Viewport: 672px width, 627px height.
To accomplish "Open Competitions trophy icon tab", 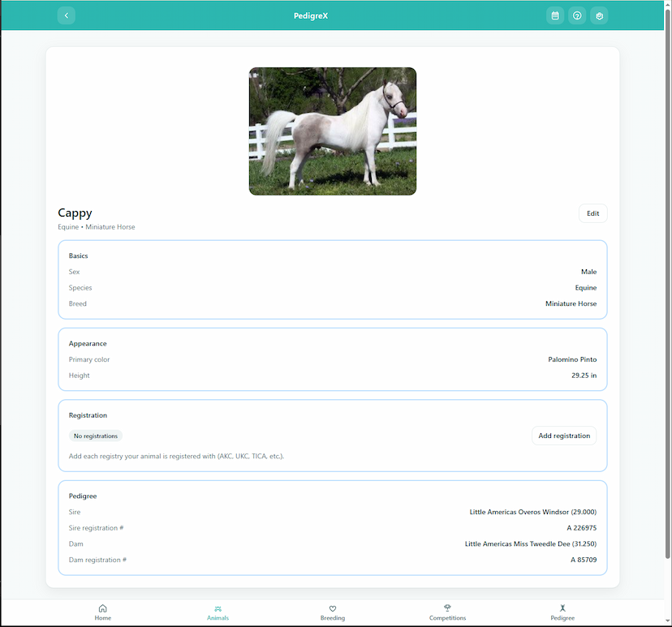I will tap(447, 612).
